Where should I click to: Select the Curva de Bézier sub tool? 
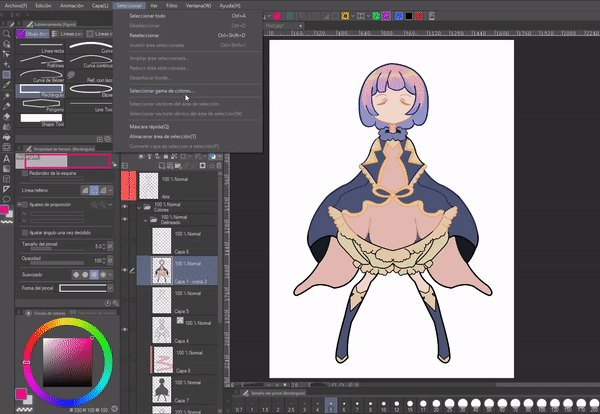[41, 77]
